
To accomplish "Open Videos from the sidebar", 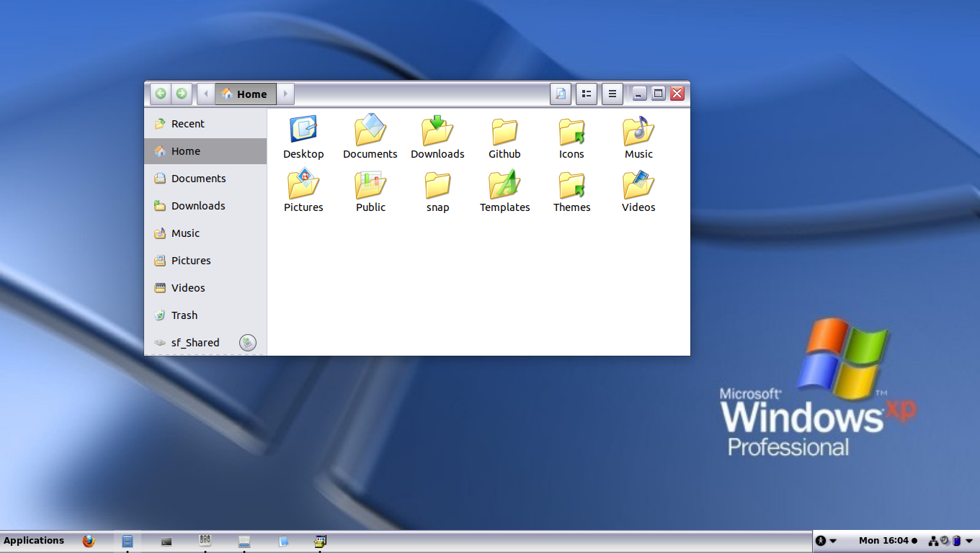I will click(205, 288).
